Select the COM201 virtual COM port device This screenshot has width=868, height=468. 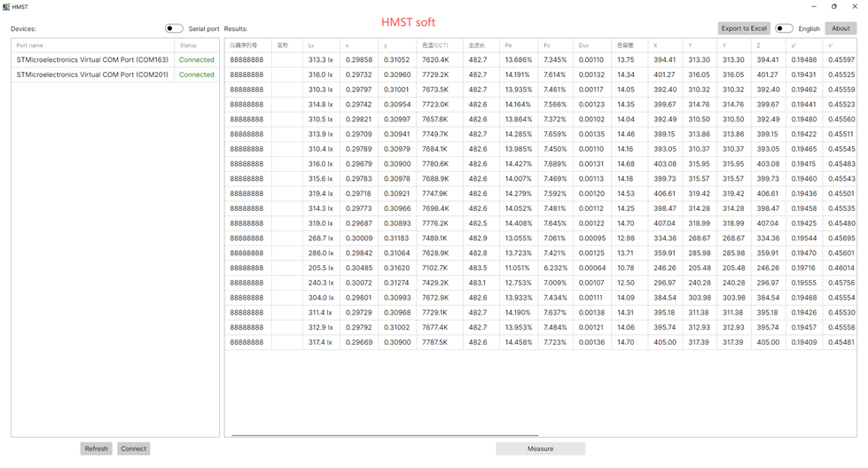coord(92,75)
